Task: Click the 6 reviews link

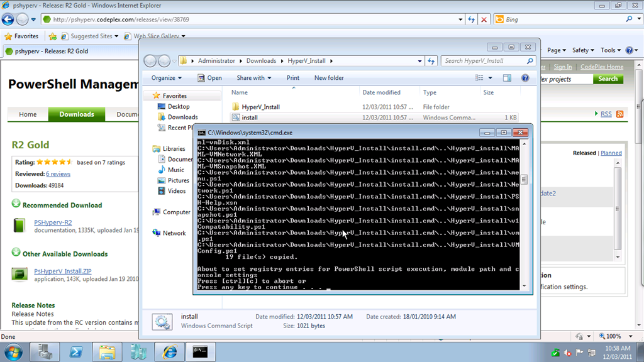Action: pos(58,174)
